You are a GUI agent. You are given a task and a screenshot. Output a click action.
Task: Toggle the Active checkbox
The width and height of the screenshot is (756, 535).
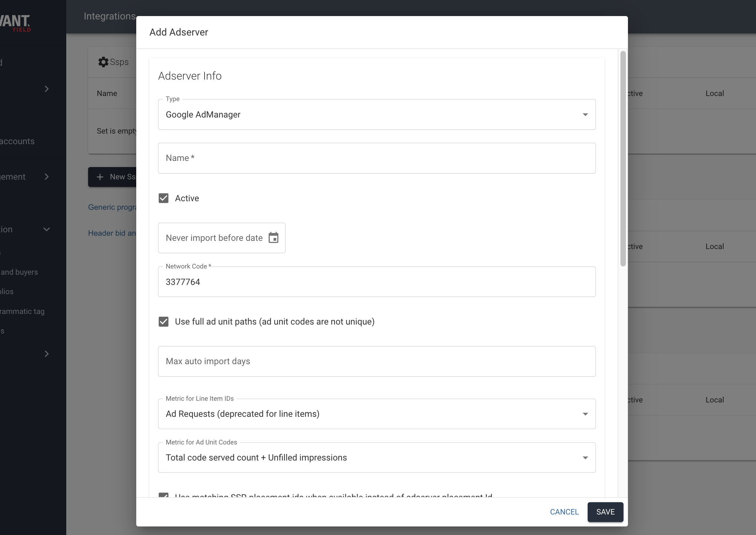(x=164, y=198)
